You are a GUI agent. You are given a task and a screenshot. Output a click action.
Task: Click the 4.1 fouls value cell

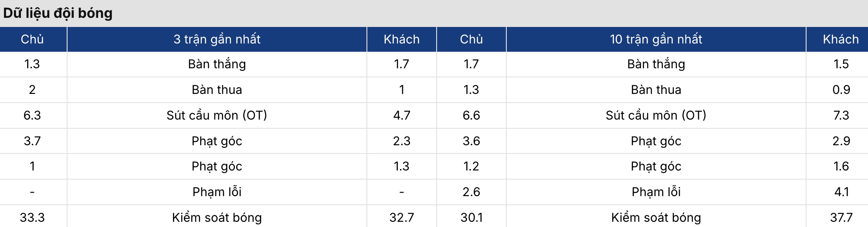pos(841,192)
